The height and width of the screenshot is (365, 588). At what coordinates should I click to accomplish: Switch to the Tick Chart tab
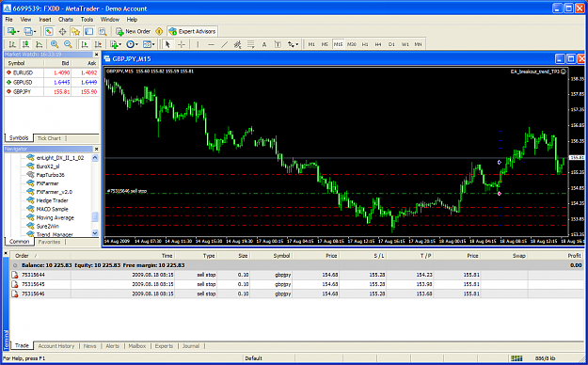[49, 138]
